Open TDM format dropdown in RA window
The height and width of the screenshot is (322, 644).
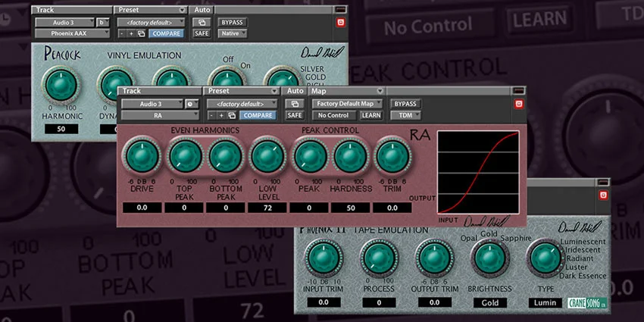coord(405,115)
